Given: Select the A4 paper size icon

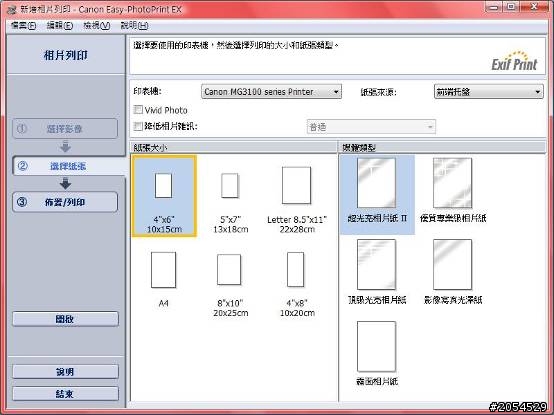Looking at the screenshot, I should (163, 270).
